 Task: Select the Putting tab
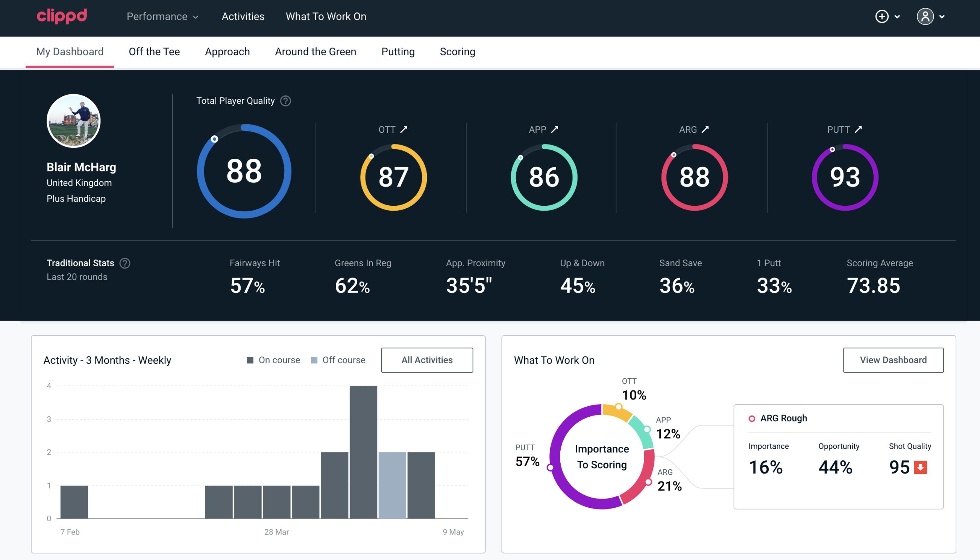pos(397,51)
